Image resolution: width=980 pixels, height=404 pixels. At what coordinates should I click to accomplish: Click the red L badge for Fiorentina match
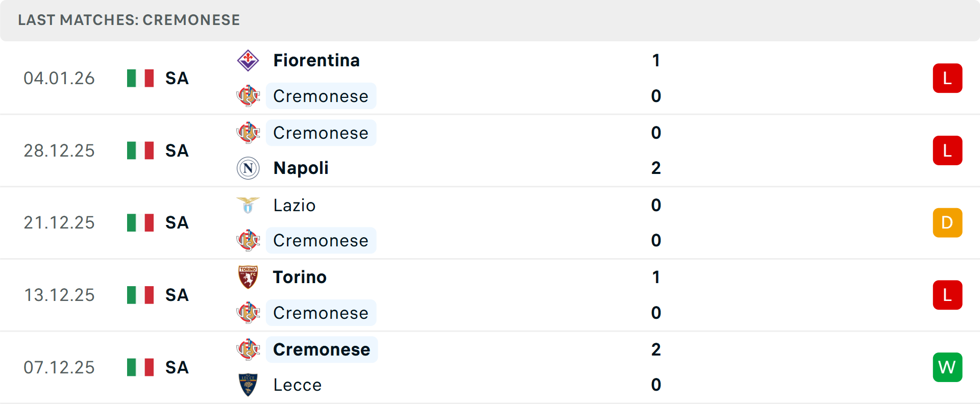click(x=947, y=78)
